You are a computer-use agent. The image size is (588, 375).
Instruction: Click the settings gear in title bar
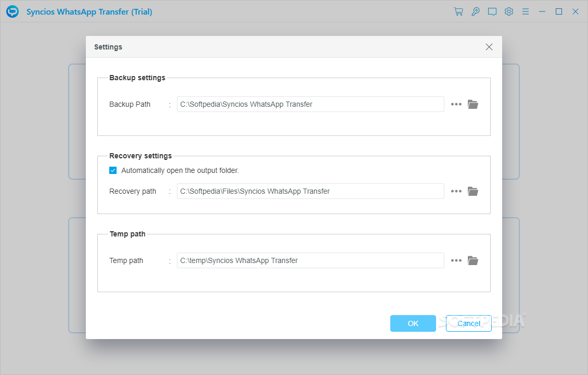pos(509,11)
